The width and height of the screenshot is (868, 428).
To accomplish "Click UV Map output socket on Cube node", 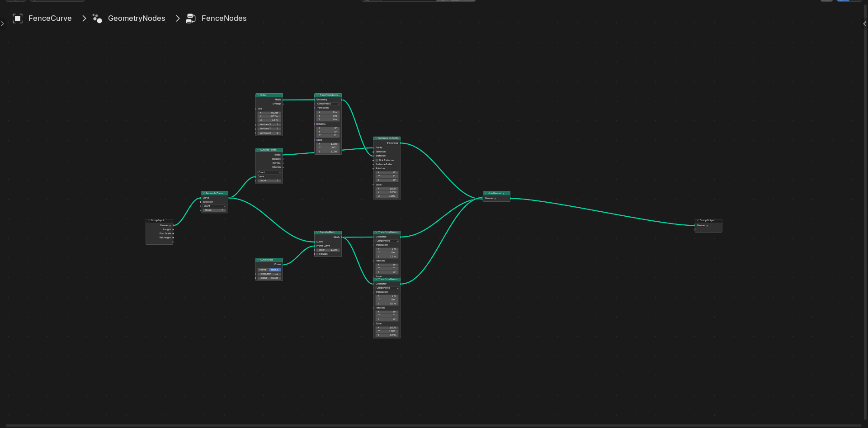I will [x=283, y=104].
